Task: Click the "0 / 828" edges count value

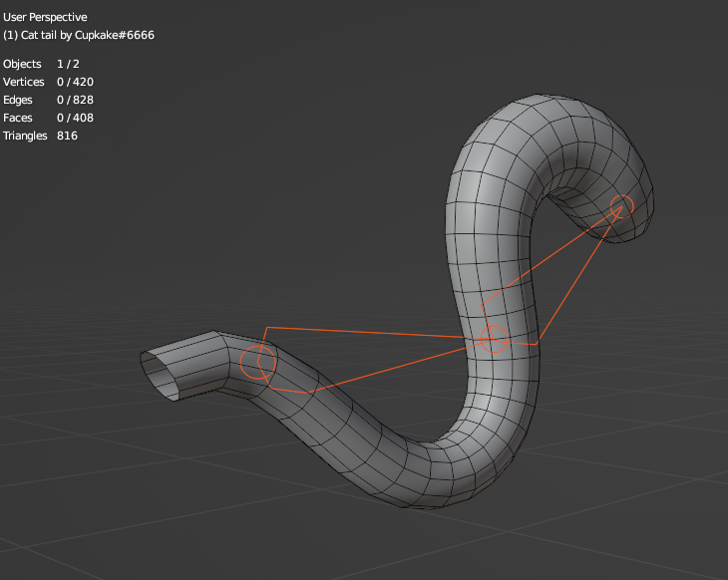Action: coord(75,101)
